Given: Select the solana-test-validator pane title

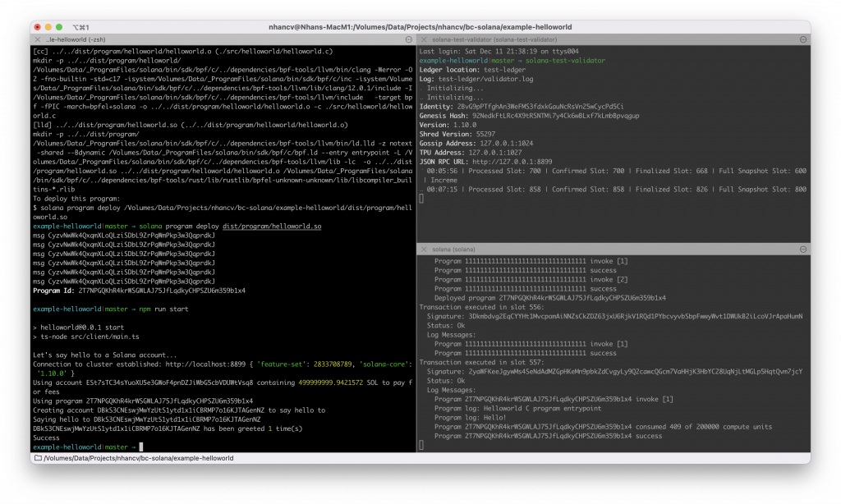Looking at the screenshot, I should (494, 39).
